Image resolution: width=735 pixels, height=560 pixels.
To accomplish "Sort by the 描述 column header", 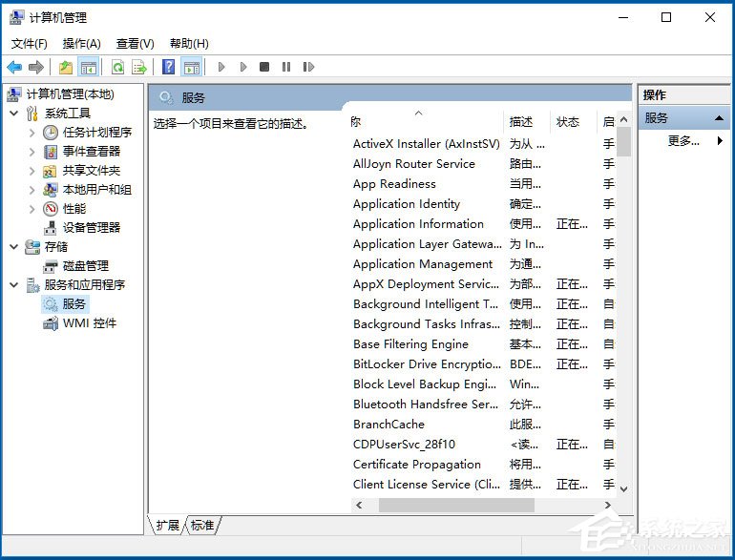I will 526,122.
